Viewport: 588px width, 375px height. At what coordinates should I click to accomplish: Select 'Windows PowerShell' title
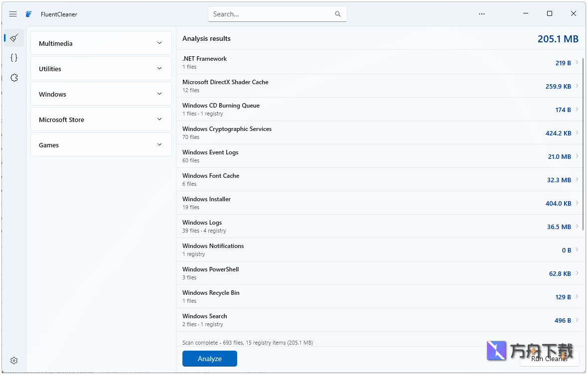point(210,269)
